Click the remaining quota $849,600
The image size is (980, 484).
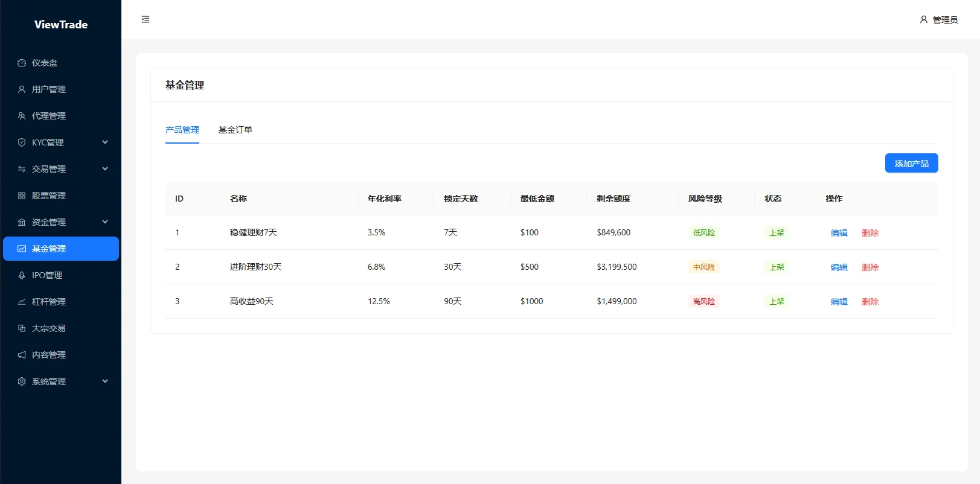click(613, 232)
